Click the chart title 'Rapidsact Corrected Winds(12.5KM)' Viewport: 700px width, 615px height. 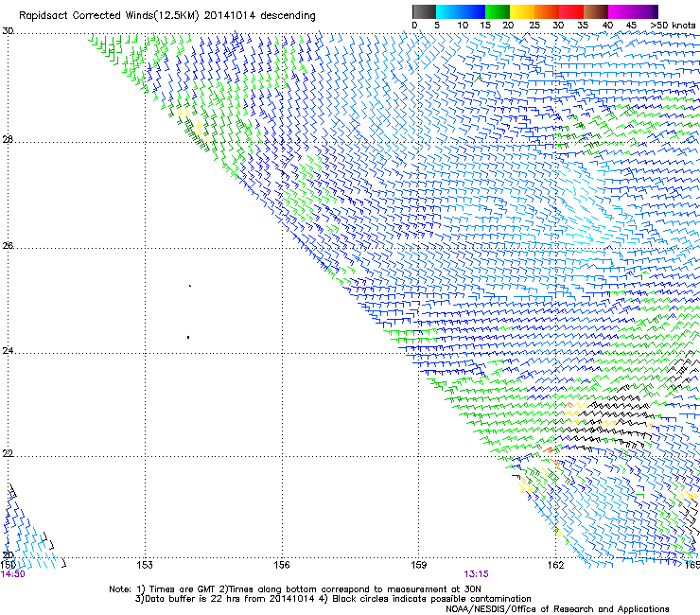pyautogui.click(x=109, y=16)
